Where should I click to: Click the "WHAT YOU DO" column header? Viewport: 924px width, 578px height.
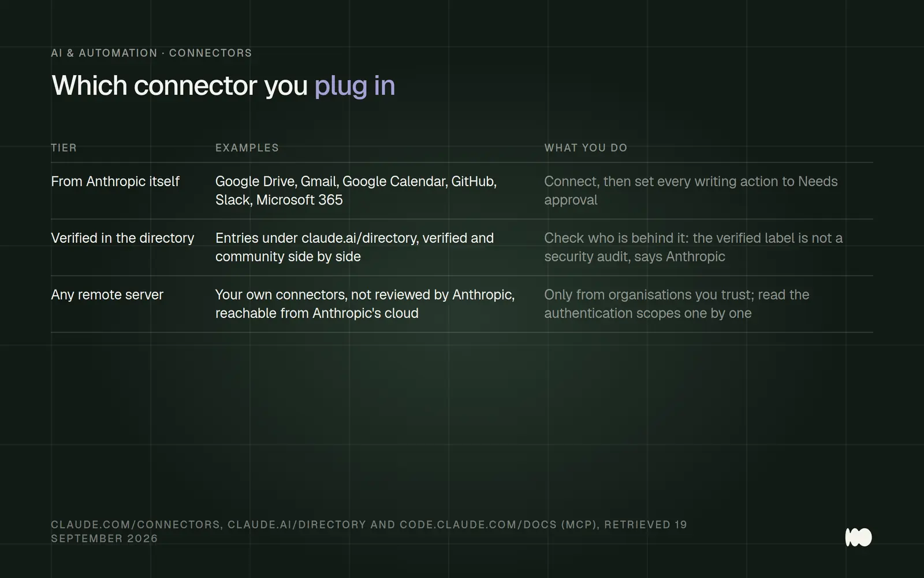[586, 148]
